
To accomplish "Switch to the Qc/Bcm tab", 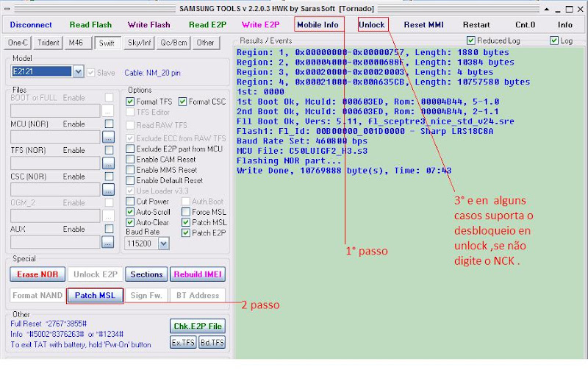I will point(173,43).
